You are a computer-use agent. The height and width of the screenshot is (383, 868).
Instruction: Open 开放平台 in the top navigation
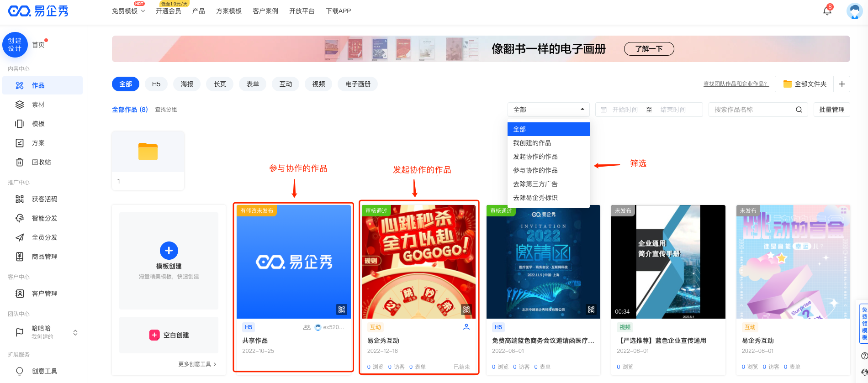(302, 11)
